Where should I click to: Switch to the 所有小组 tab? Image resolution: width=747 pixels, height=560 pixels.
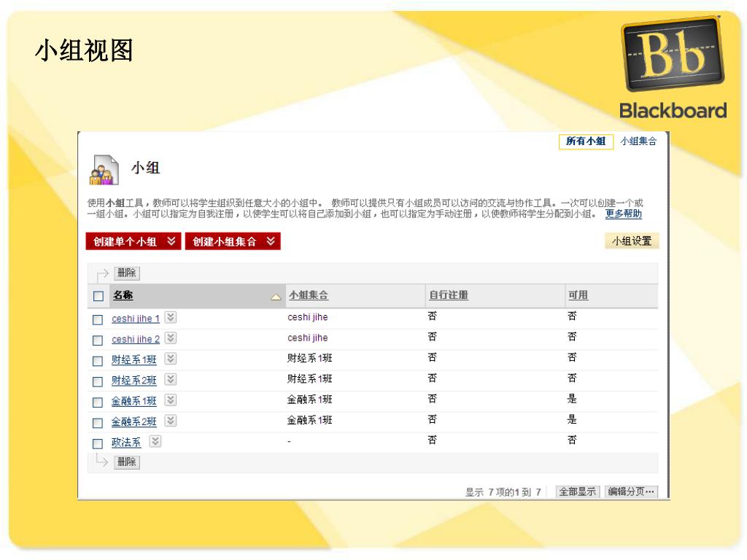[586, 141]
